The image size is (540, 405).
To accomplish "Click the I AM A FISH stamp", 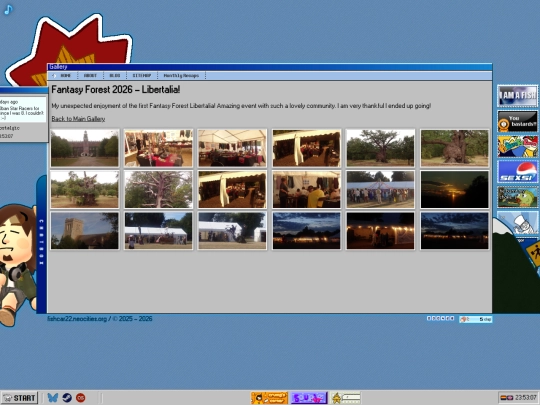I will [x=517, y=96].
